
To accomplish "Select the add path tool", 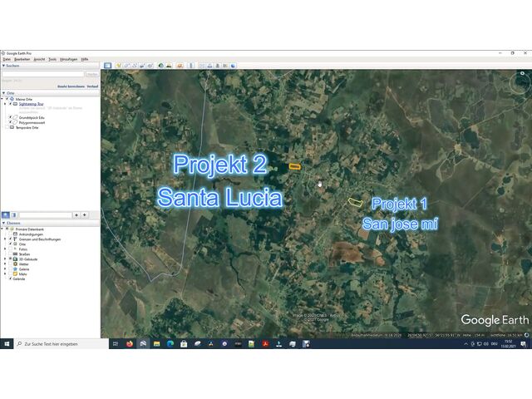I will (x=134, y=66).
